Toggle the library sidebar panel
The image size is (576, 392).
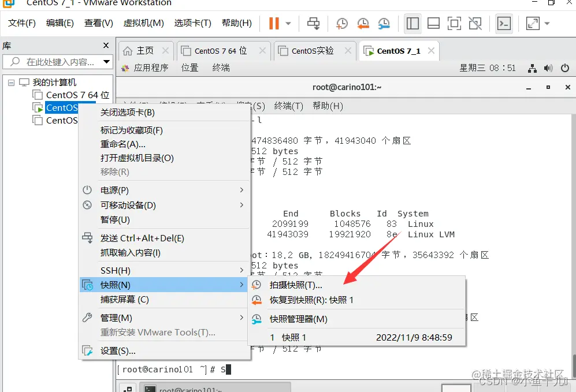click(413, 24)
